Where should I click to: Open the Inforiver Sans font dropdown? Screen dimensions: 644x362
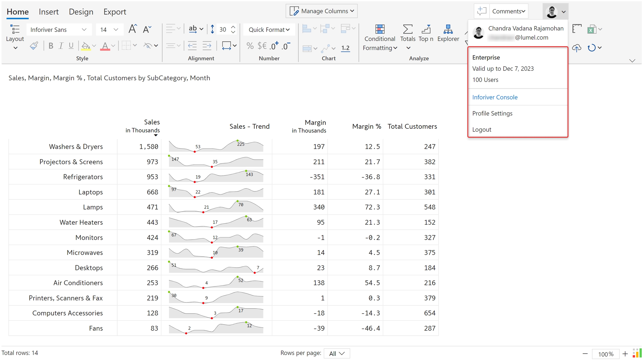(x=59, y=30)
